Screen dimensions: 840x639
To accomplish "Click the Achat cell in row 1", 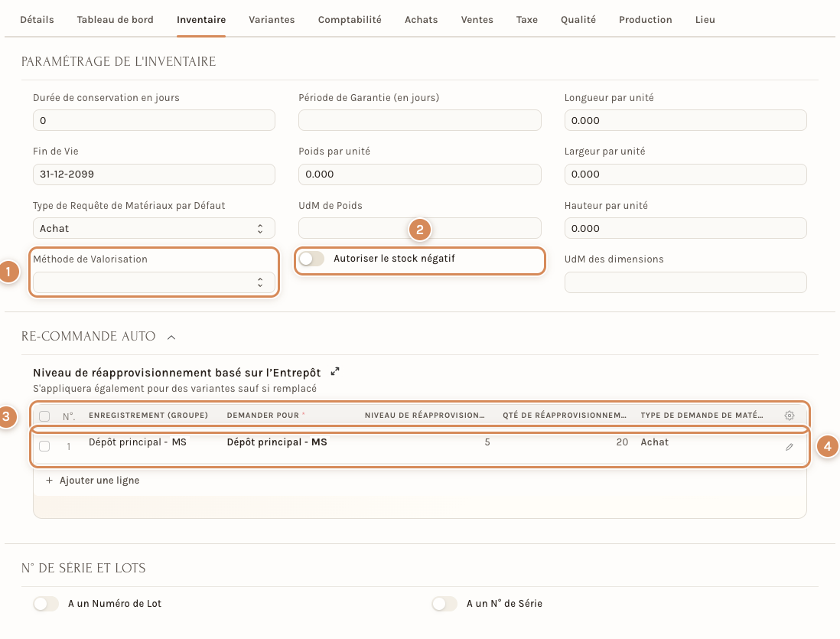I will tap(655, 442).
